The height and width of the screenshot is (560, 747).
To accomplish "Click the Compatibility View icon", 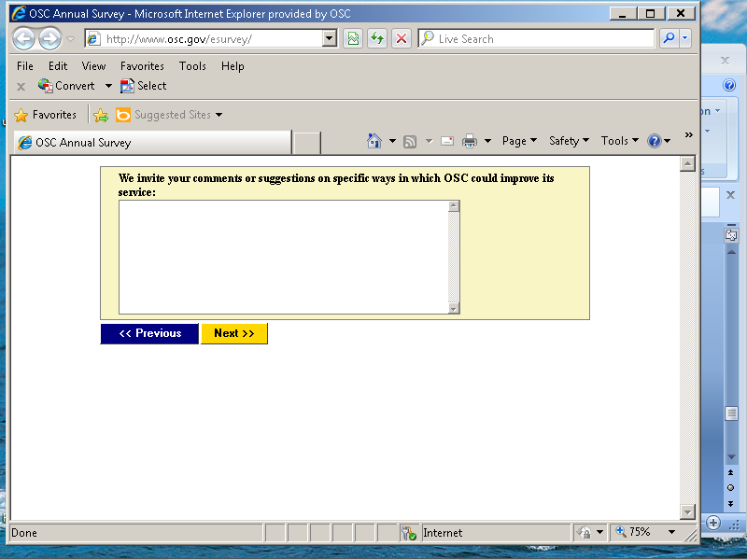I will click(353, 38).
